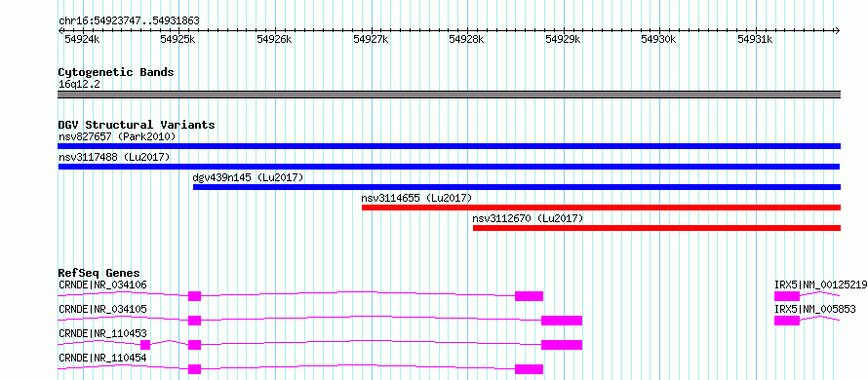
Task: Click the leftmost small exon of CRNDE|NR_110453
Action: [x=145, y=345]
